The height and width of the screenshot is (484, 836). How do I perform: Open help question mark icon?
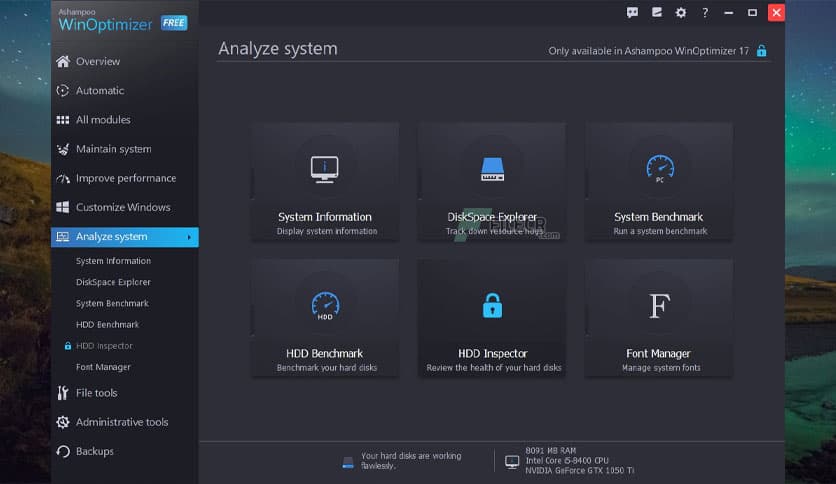point(705,12)
